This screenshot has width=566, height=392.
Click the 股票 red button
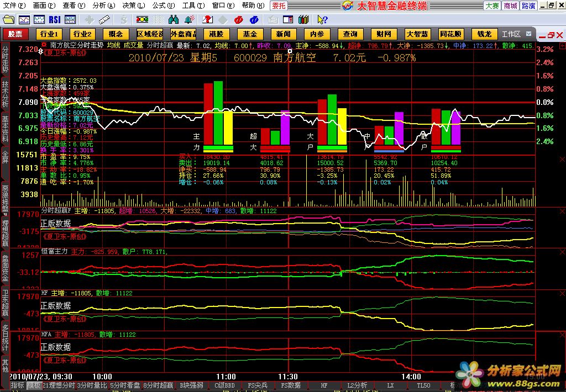15,34
